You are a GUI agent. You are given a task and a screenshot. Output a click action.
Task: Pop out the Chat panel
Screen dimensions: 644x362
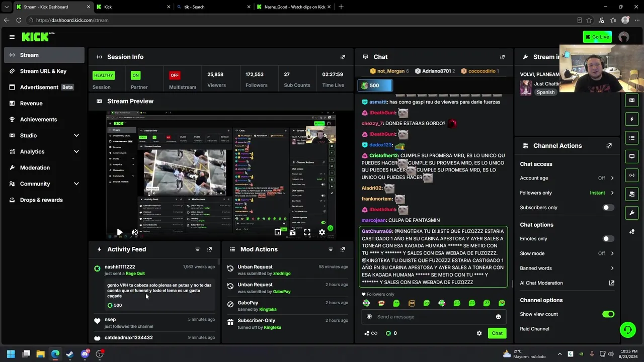(x=502, y=57)
